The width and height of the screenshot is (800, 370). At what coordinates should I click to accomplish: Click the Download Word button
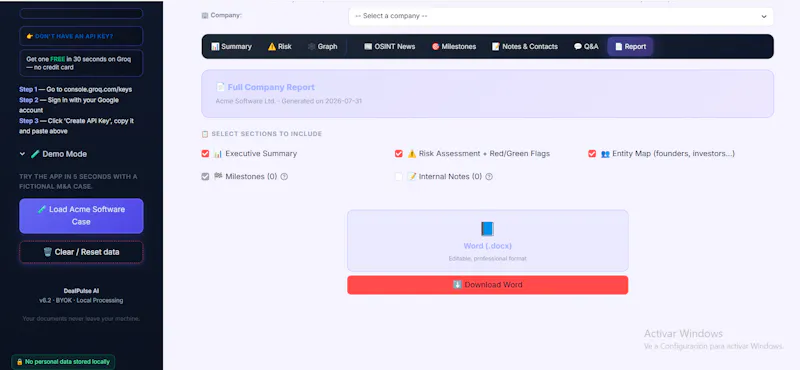click(x=487, y=285)
